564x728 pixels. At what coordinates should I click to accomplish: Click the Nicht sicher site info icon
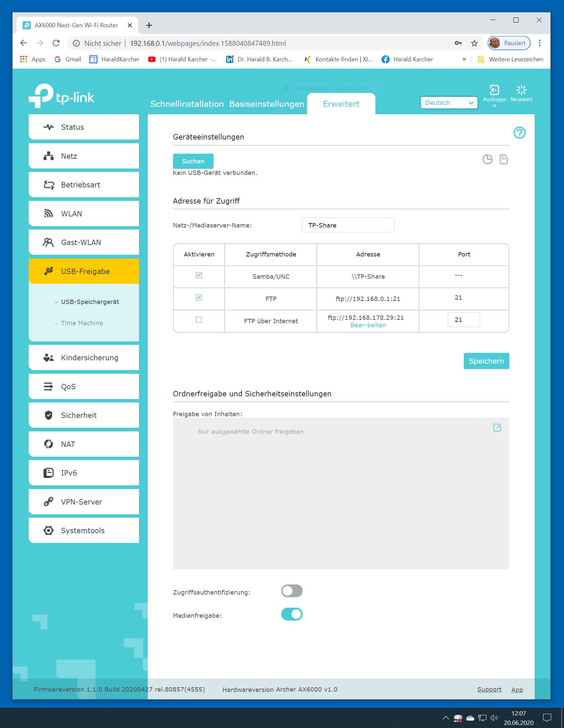77,43
